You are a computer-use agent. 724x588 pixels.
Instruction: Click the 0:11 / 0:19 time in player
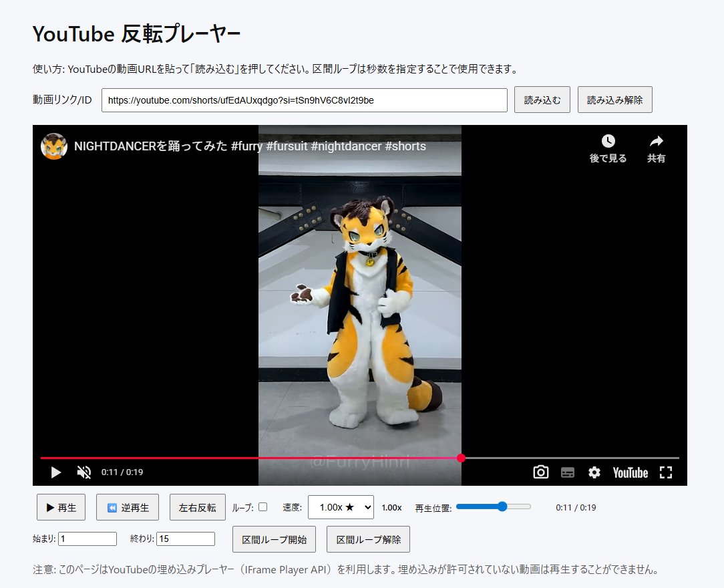[122, 472]
